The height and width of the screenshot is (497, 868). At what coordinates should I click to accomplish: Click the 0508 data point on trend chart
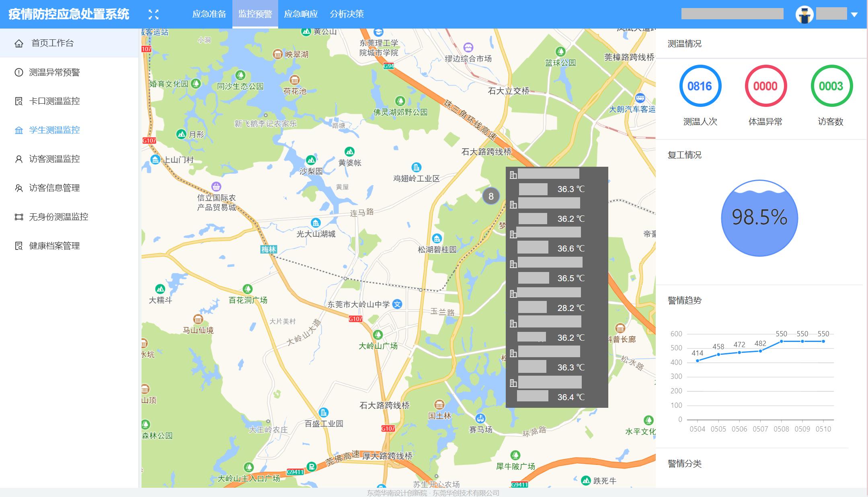point(781,342)
